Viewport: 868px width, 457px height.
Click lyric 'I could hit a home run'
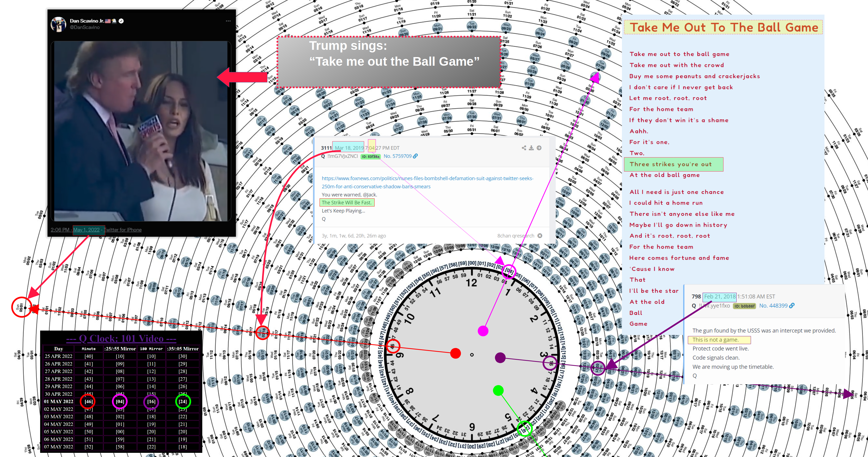click(666, 203)
